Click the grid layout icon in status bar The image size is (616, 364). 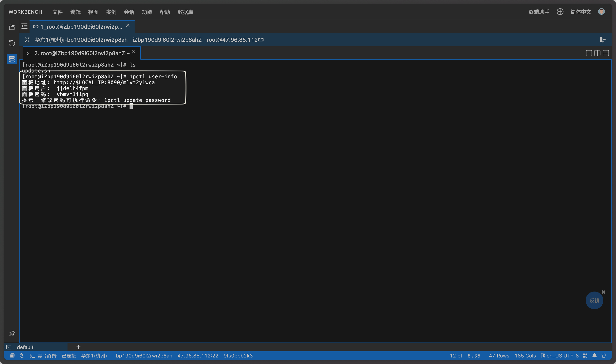pos(585,356)
